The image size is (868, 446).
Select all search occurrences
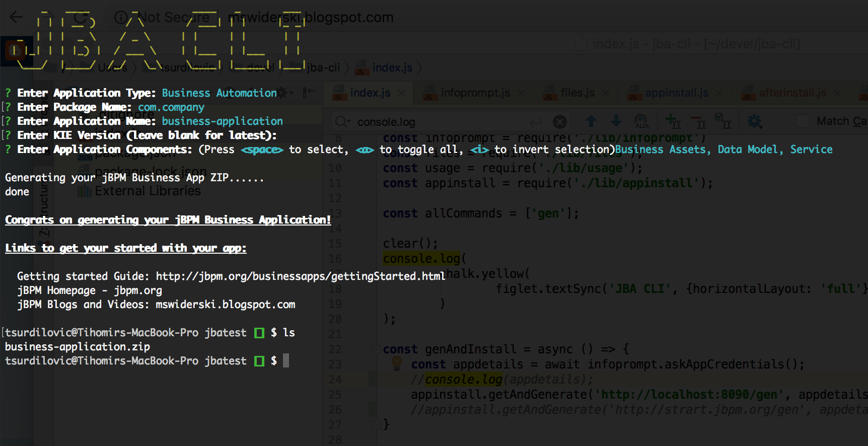click(x=723, y=121)
